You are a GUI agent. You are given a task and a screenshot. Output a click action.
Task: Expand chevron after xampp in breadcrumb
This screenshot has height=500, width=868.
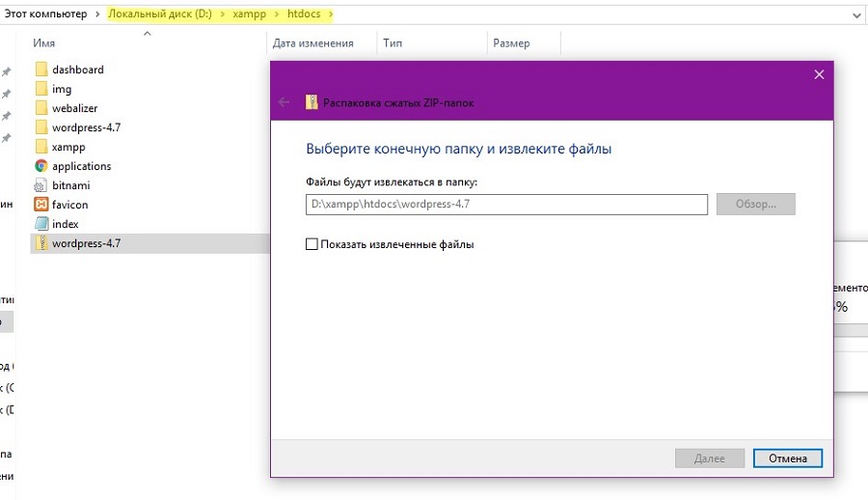click(x=277, y=14)
